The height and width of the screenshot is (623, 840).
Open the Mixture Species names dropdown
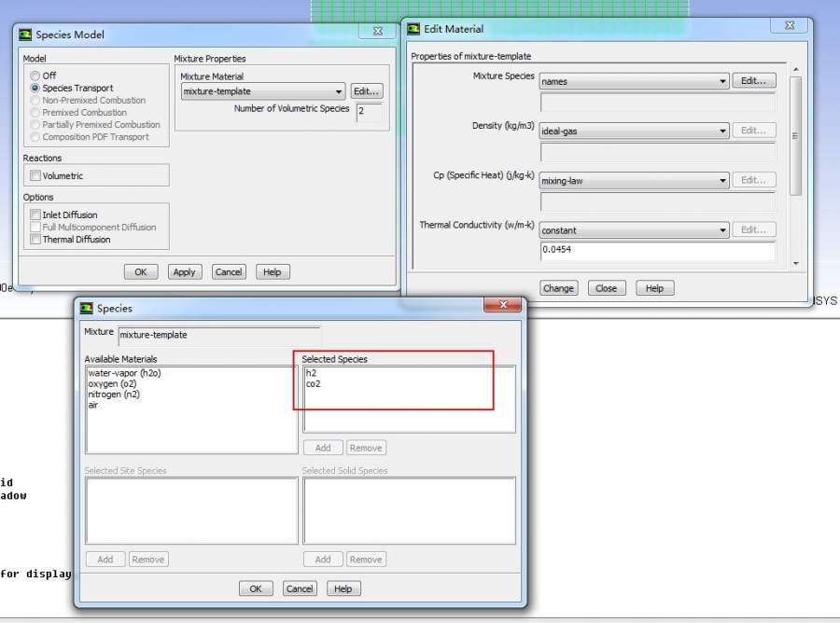(x=635, y=81)
